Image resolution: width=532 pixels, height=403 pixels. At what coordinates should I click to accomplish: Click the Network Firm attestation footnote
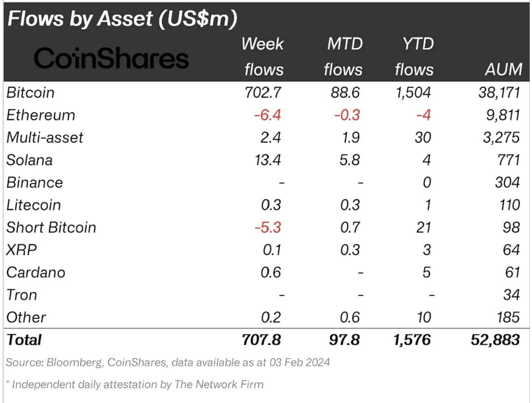135,385
